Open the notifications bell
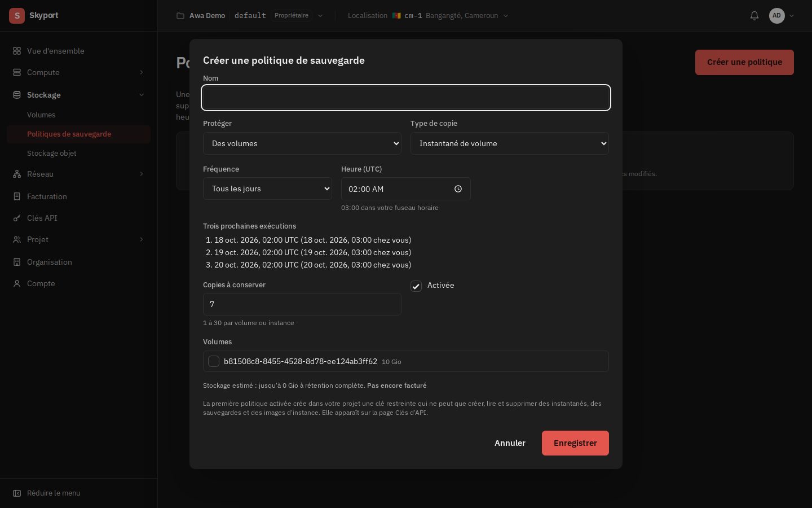This screenshot has height=508, width=812. (x=754, y=16)
